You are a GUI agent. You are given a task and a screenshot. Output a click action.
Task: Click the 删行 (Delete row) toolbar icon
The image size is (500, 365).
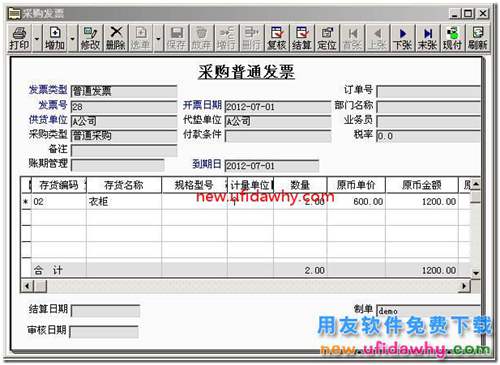(x=252, y=38)
